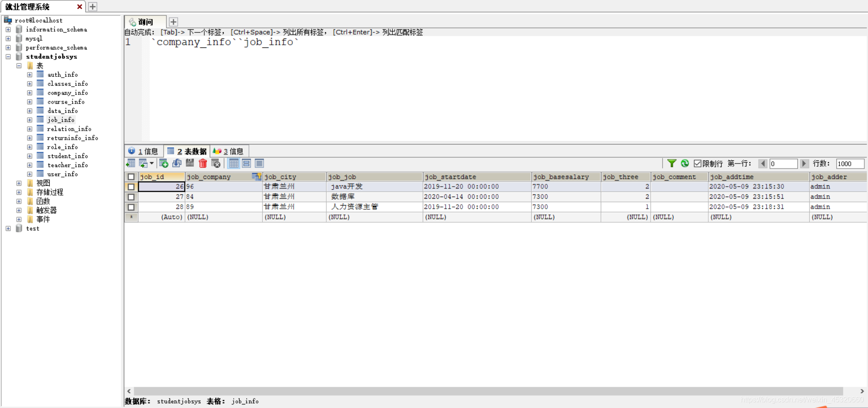Click the export table data icon
Image resolution: width=868 pixels, height=408 pixels.
131,164
